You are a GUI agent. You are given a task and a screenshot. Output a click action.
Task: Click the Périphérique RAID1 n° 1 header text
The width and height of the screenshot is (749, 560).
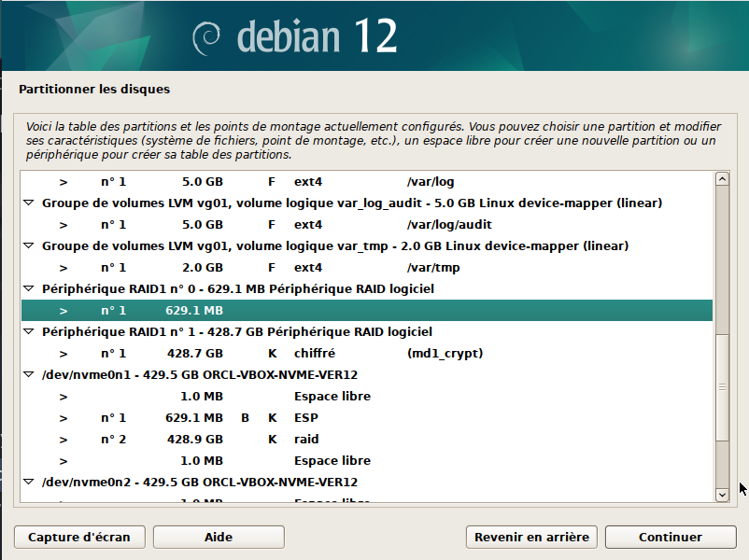pos(237,331)
